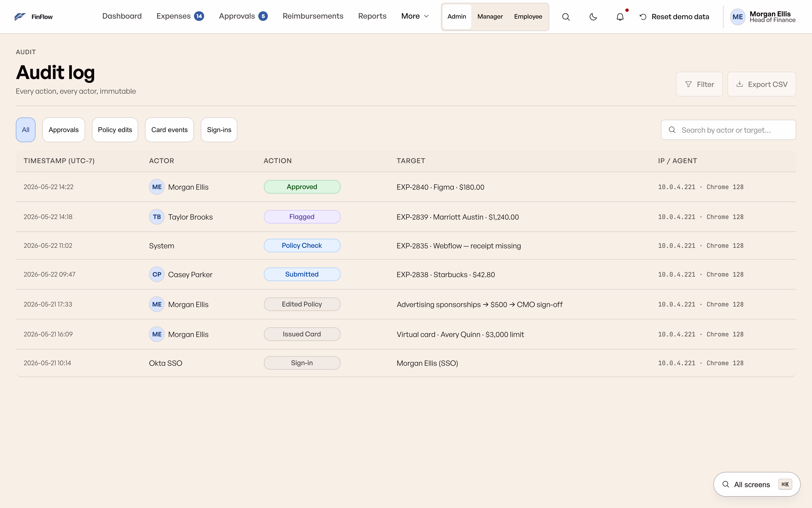Open the All screens command palette
The image size is (812, 508).
pos(757,484)
